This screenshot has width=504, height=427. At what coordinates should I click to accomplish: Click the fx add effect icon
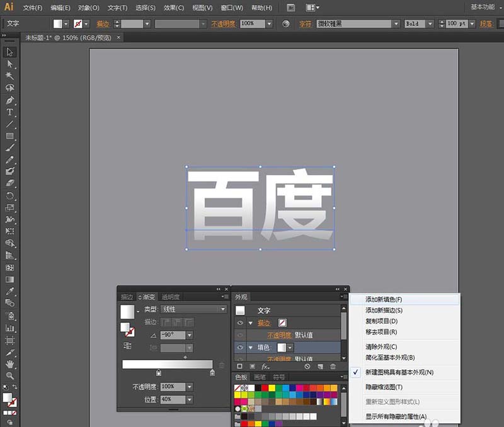(265, 367)
